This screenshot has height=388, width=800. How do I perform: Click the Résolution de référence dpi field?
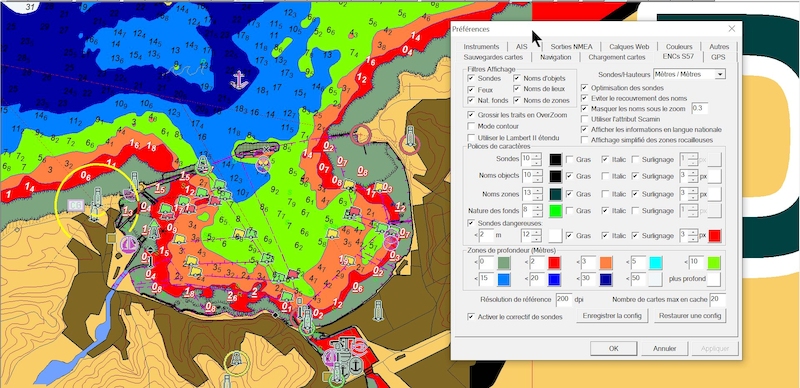point(564,299)
